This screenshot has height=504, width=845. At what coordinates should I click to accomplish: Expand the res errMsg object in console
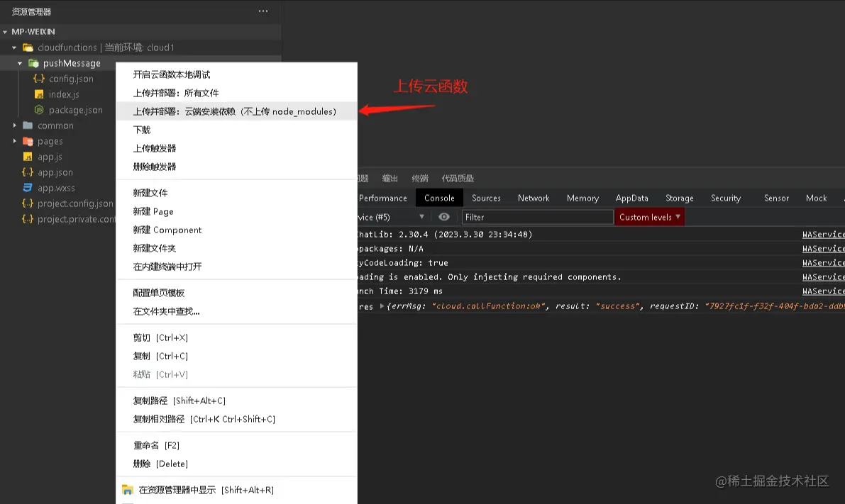click(x=382, y=306)
